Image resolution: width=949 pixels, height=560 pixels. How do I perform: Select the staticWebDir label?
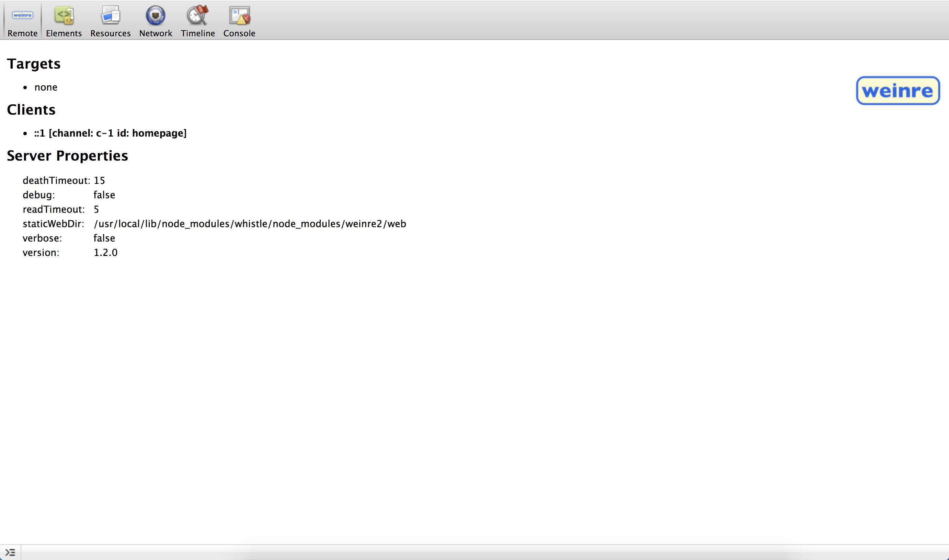coord(53,224)
